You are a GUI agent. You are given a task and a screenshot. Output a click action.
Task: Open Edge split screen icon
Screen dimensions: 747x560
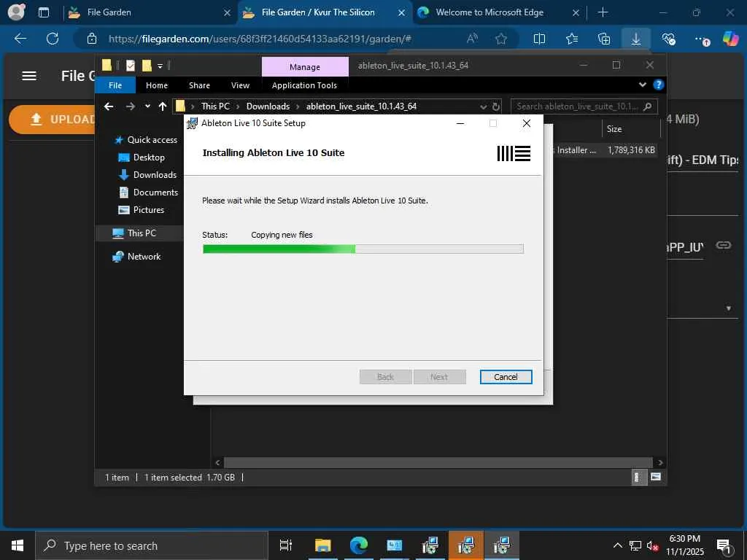tap(539, 39)
